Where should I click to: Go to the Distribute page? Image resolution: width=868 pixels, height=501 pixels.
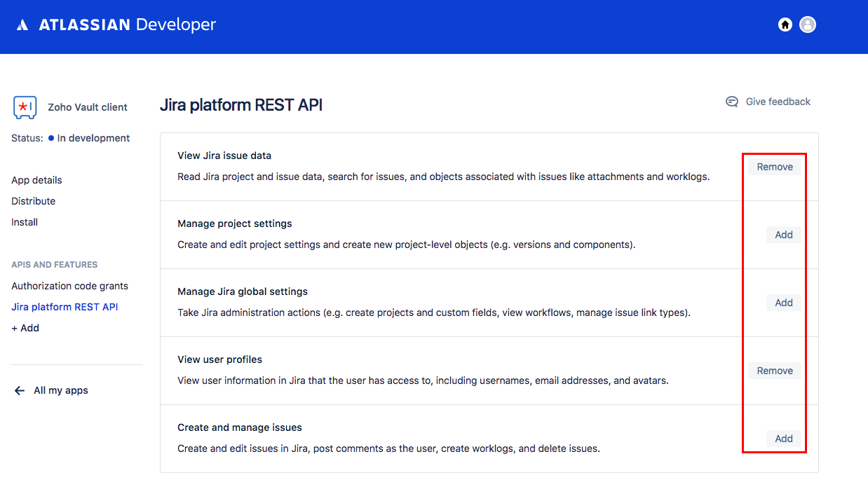(x=33, y=201)
